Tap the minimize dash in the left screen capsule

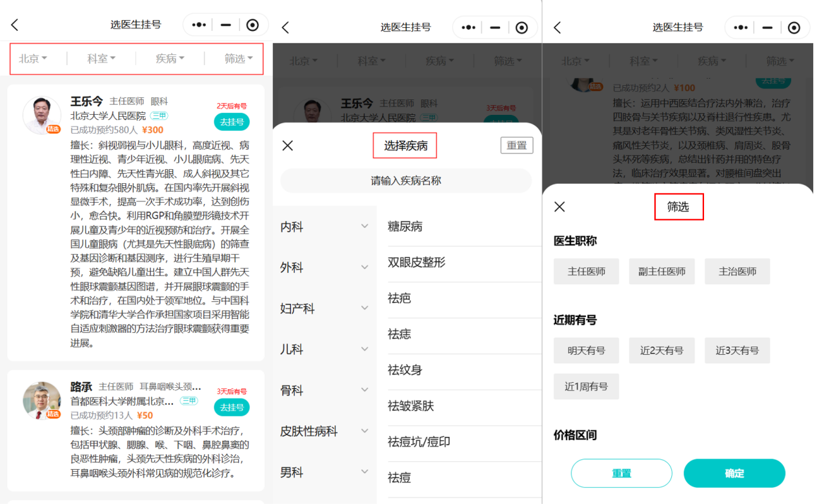[x=226, y=25]
